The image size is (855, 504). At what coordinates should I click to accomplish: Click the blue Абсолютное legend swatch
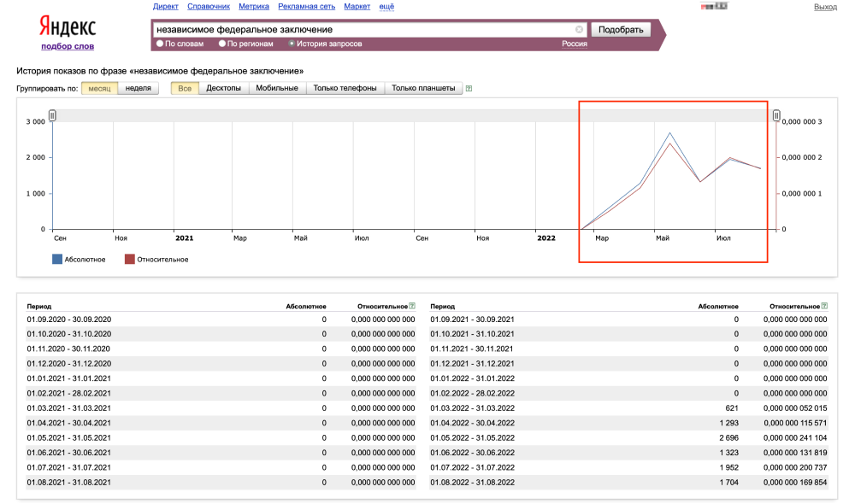pyautogui.click(x=57, y=260)
